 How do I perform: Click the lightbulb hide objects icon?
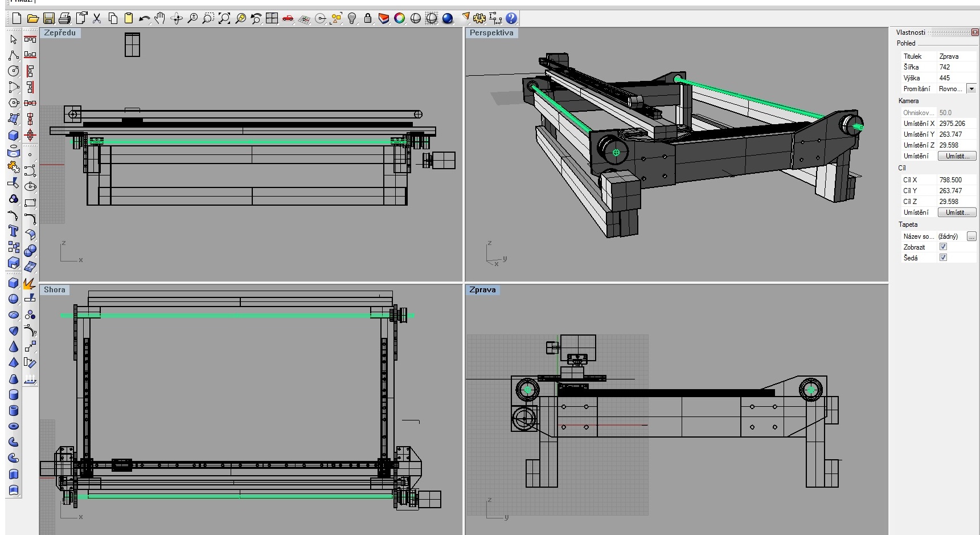coord(352,19)
